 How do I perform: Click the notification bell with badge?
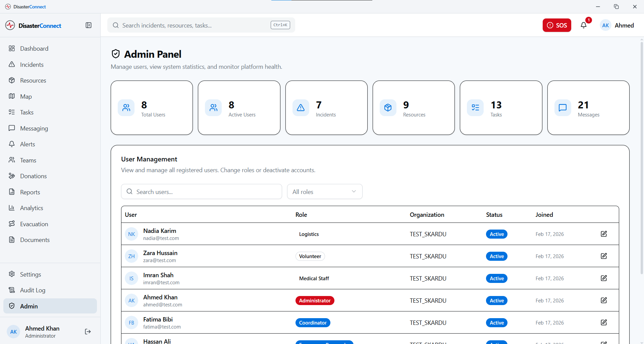(583, 25)
